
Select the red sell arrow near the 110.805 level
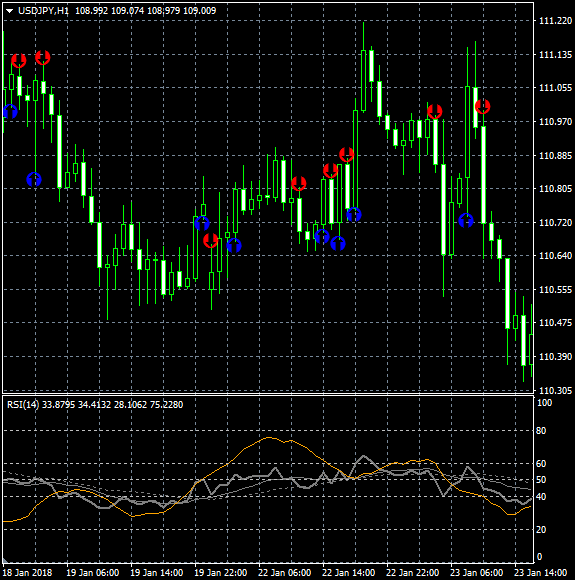[299, 183]
